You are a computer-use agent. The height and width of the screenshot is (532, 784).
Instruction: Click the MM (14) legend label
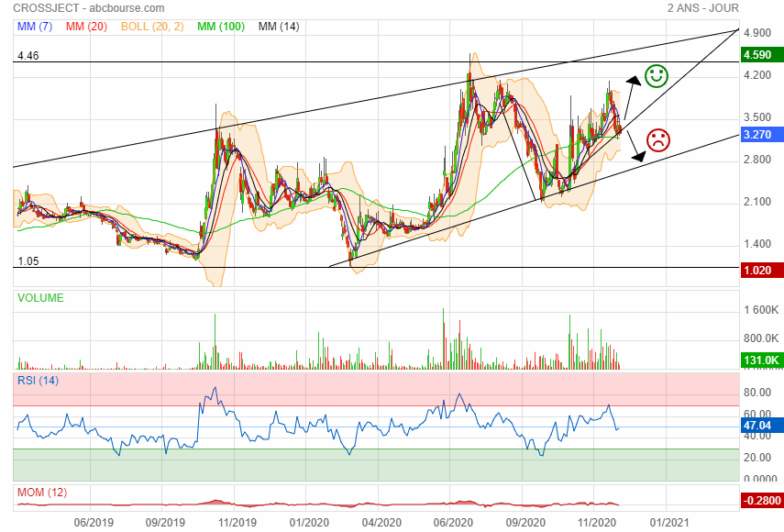click(x=279, y=27)
